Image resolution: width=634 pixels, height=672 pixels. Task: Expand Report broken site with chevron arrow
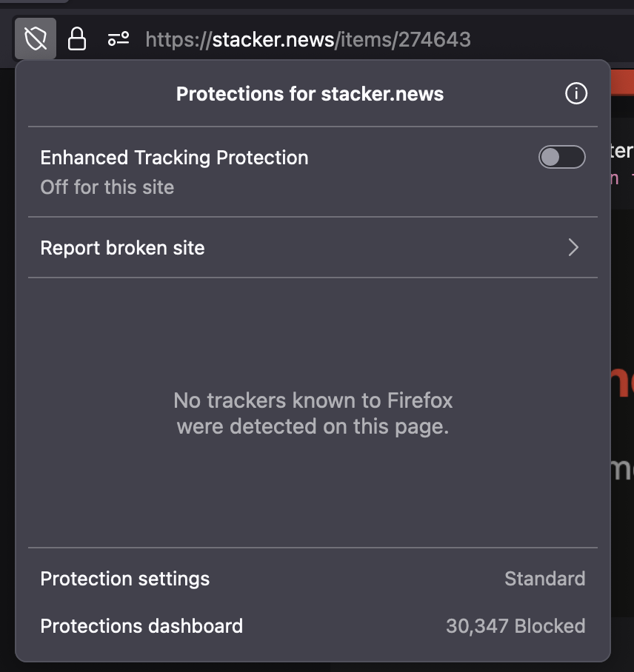(x=573, y=247)
